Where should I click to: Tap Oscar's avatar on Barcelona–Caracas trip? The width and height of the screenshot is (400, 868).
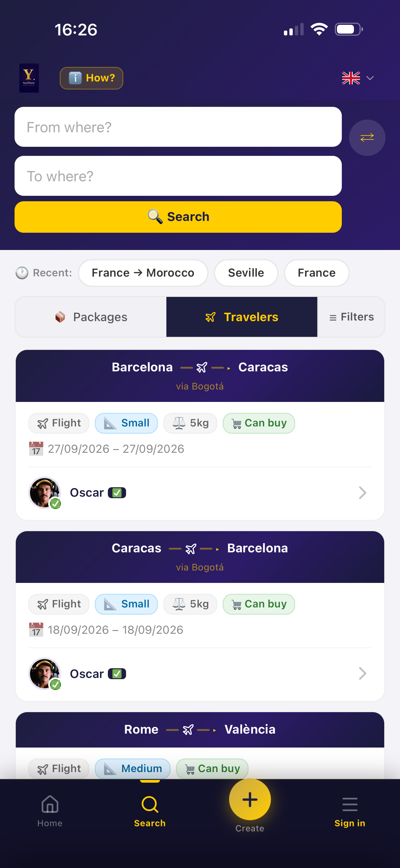pos(45,493)
